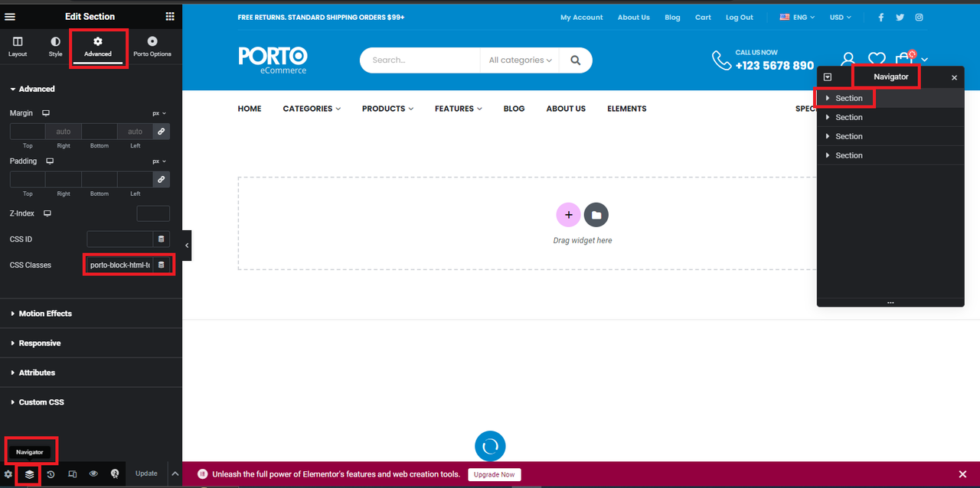Select the Advanced tab
The height and width of the screenshot is (488, 980).
(x=98, y=47)
